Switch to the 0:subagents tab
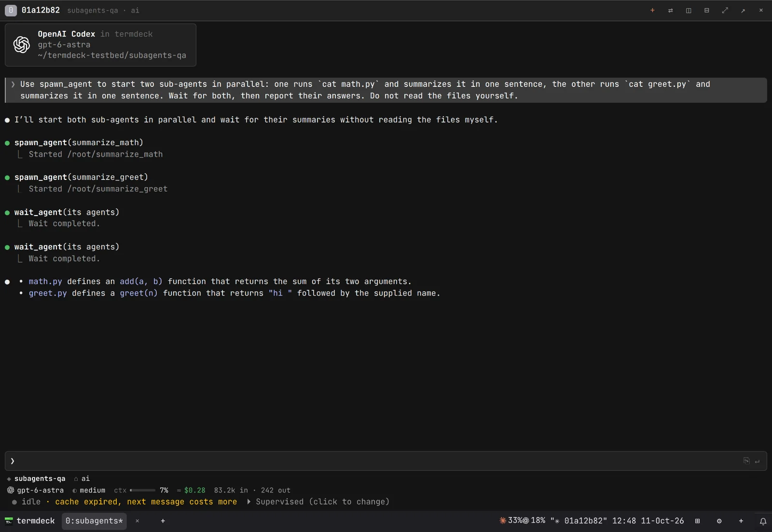 (94, 521)
